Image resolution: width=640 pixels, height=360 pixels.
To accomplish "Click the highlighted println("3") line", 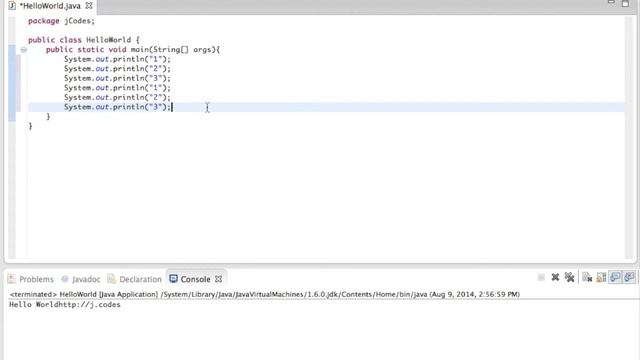I will [x=118, y=107].
